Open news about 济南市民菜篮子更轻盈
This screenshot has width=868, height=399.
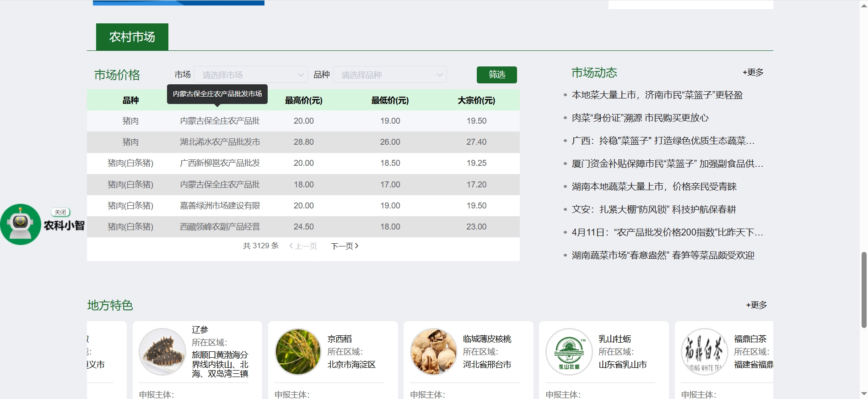click(x=657, y=95)
